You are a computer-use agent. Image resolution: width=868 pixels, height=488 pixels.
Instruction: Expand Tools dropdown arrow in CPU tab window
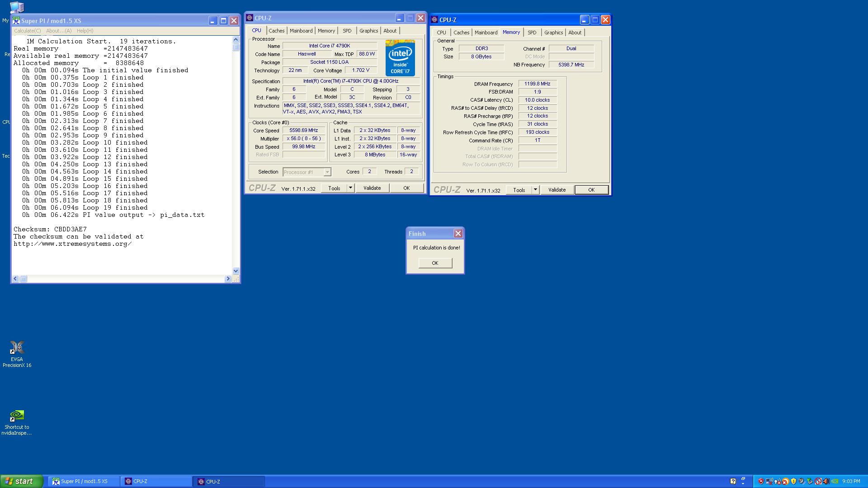click(350, 188)
